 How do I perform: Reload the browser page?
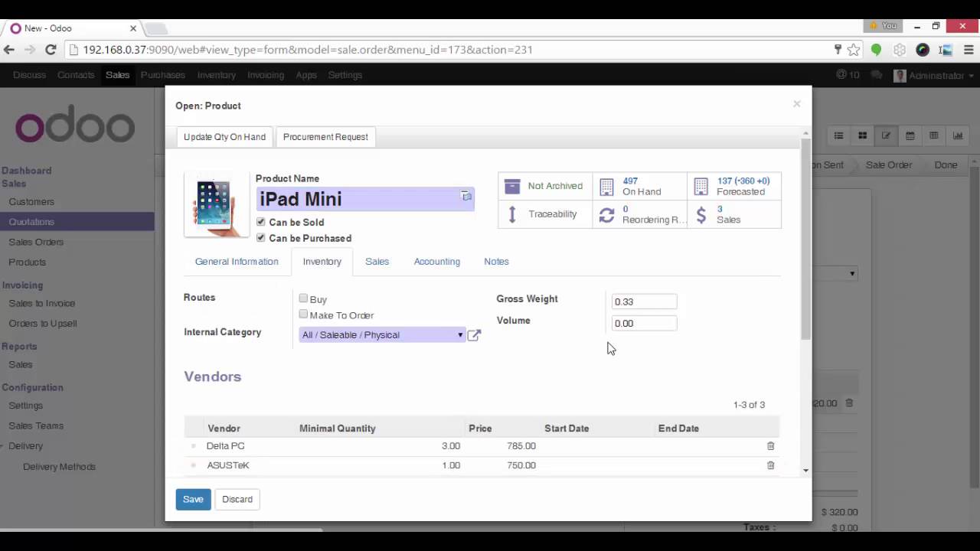(x=51, y=50)
